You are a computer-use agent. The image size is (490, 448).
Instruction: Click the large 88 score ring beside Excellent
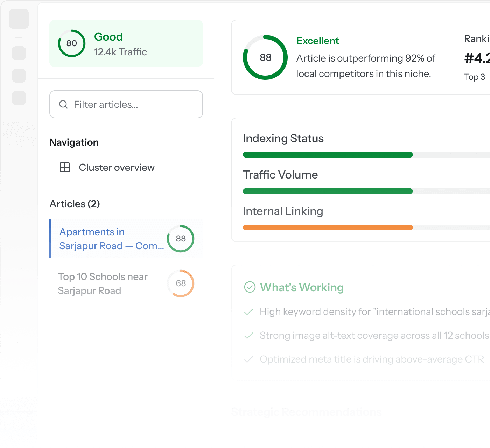point(265,57)
